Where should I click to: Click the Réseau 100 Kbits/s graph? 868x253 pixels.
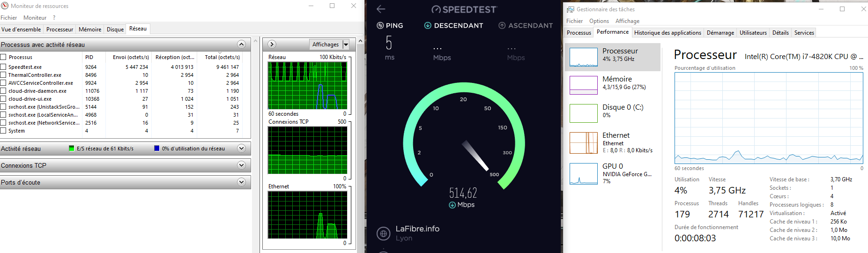pyautogui.click(x=308, y=85)
